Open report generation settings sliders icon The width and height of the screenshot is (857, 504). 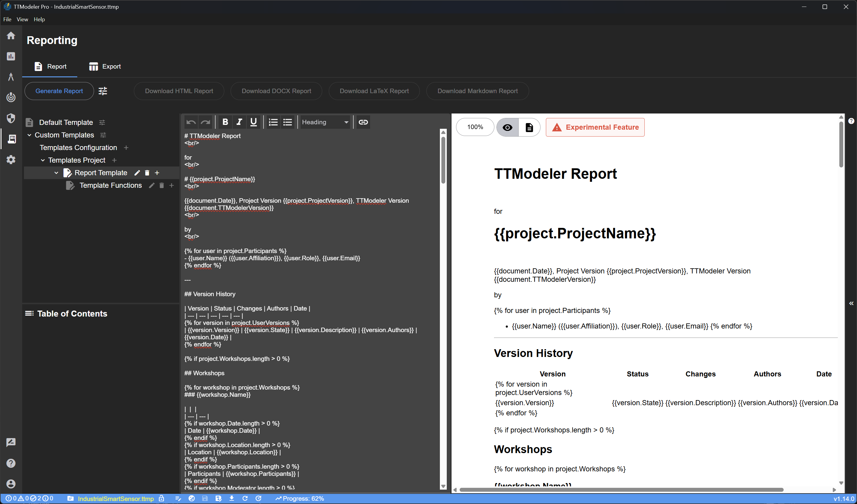(x=103, y=91)
